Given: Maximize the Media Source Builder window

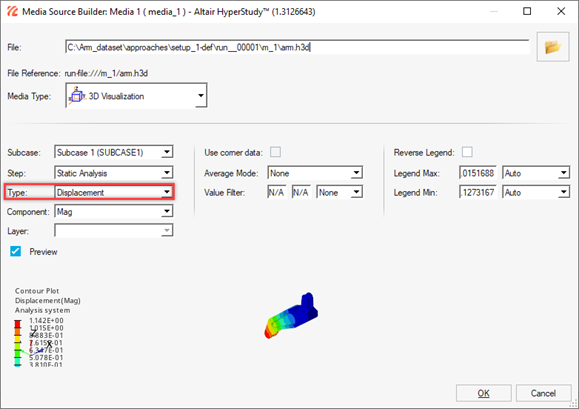Looking at the screenshot, I should click(x=527, y=11).
